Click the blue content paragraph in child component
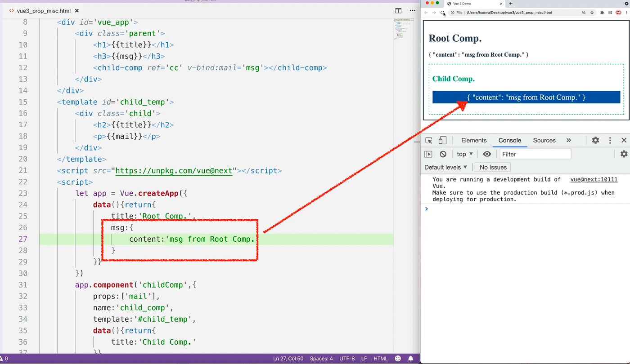630x364 pixels. pos(526,97)
